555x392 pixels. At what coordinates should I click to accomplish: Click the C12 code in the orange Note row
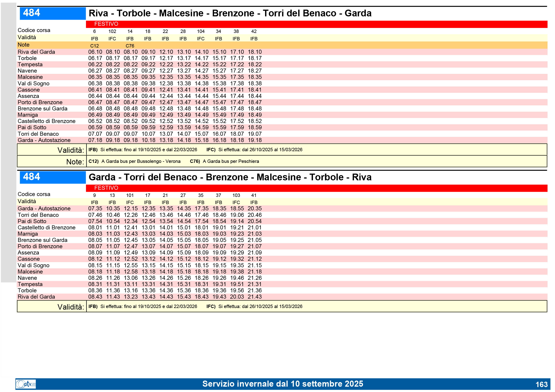[94, 46]
